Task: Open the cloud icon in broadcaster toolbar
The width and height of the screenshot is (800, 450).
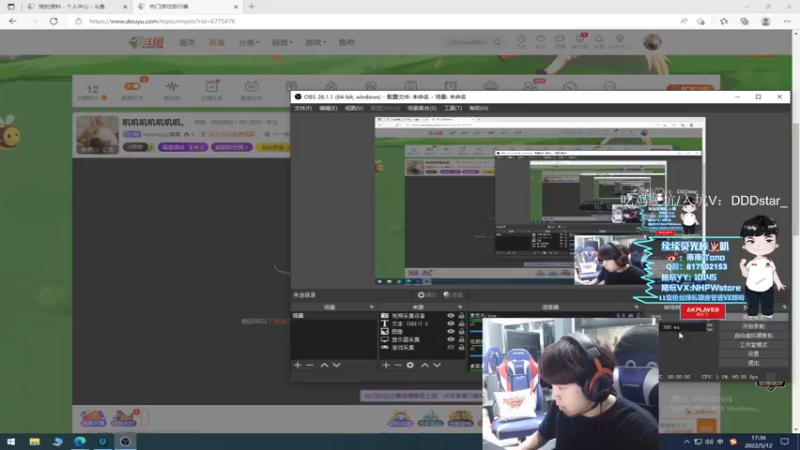Action: coord(490,86)
